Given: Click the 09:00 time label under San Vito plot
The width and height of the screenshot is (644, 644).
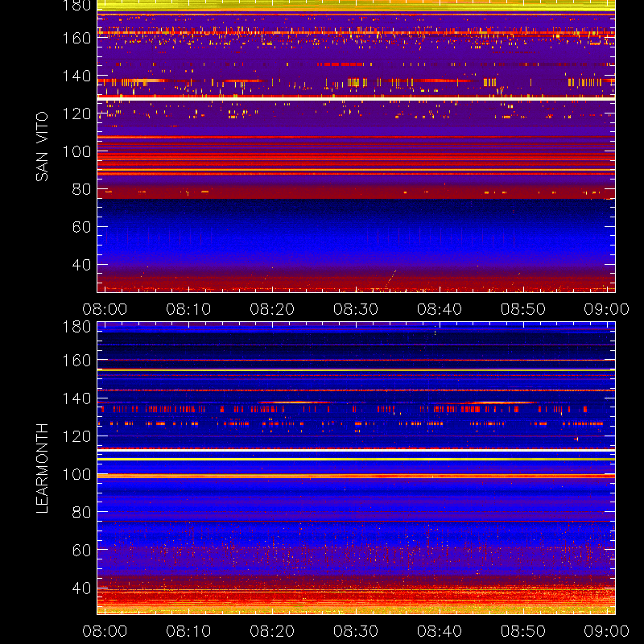Looking at the screenshot, I should pos(607,309).
